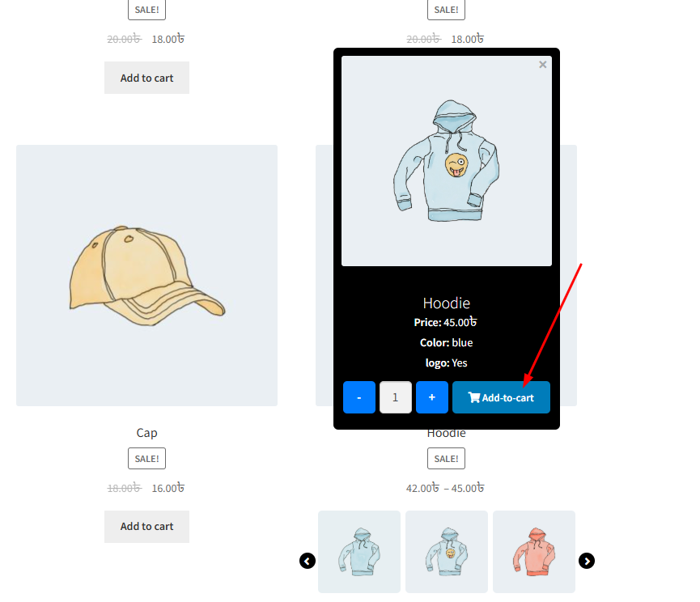700x602 pixels.
Task: Click the cart icon on Add-to-cart button
Action: click(473, 397)
